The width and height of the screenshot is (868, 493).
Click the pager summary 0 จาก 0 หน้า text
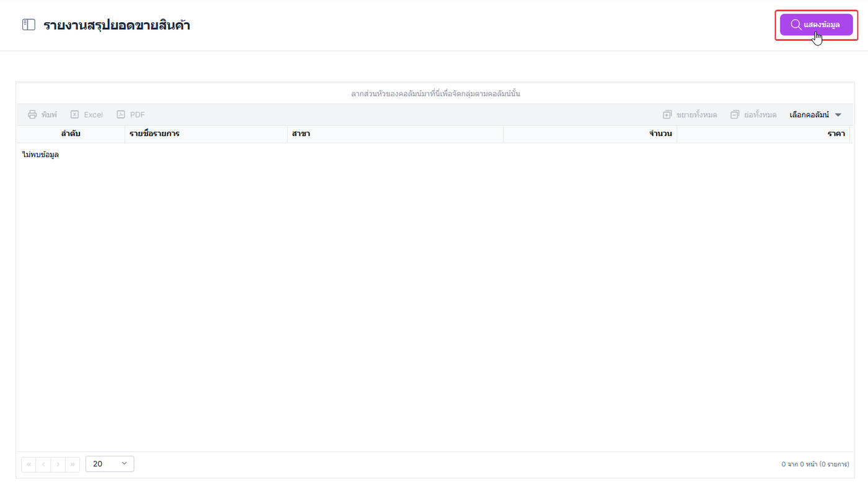tap(815, 464)
